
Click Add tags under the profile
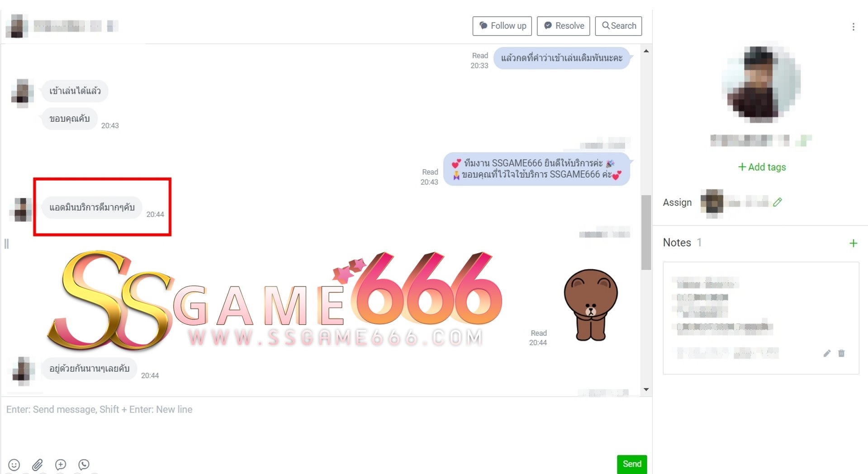pos(762,167)
